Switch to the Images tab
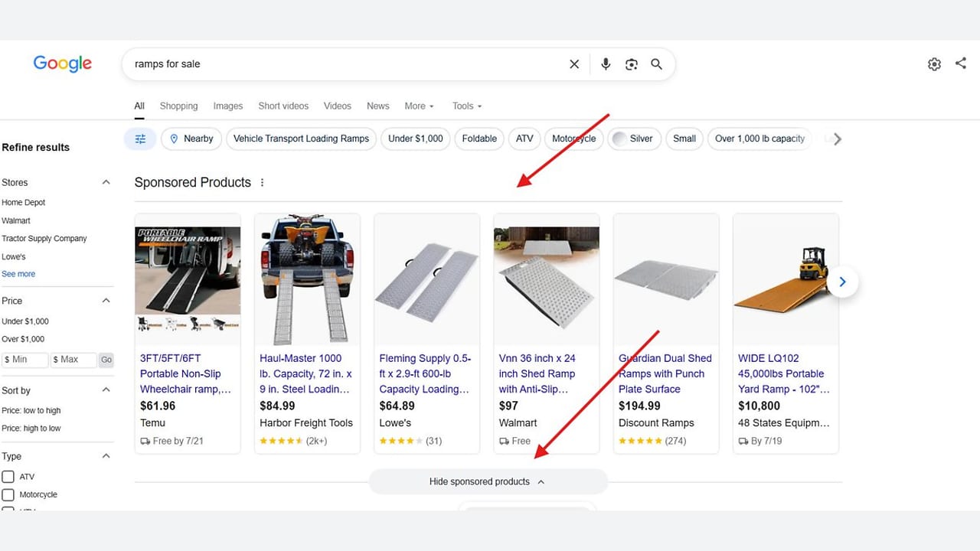 (x=228, y=106)
